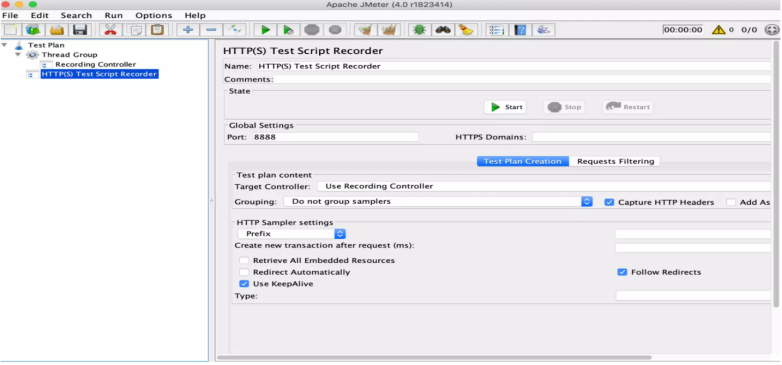
Task: Click the Start recorder button
Action: pyautogui.click(x=505, y=107)
